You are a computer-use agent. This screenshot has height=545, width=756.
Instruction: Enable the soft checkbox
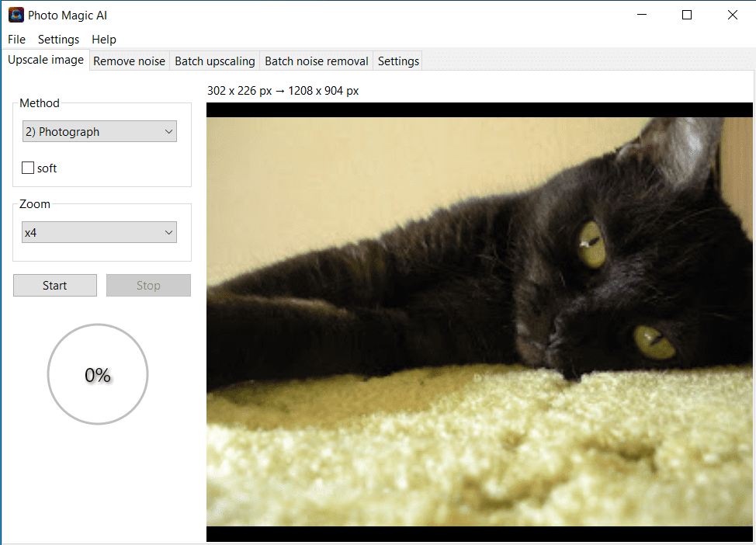click(x=28, y=168)
